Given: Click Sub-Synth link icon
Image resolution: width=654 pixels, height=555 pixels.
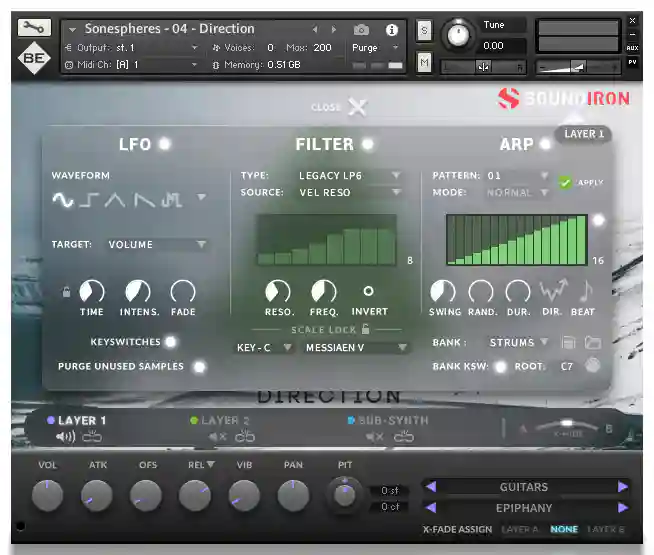Looking at the screenshot, I should click(404, 437).
